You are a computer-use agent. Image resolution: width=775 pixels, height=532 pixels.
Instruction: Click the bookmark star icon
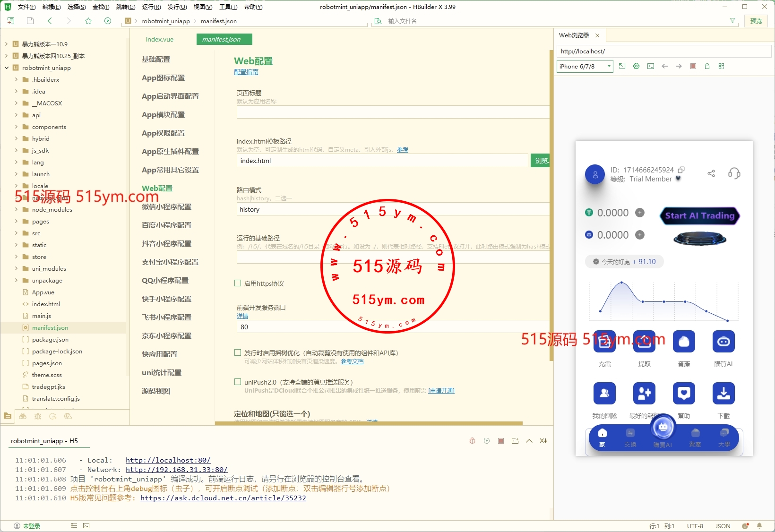[x=88, y=21]
